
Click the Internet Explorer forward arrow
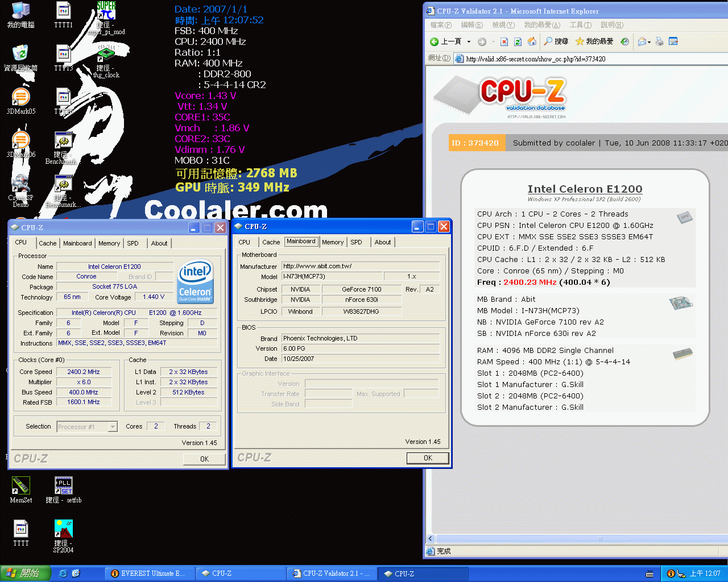482,41
